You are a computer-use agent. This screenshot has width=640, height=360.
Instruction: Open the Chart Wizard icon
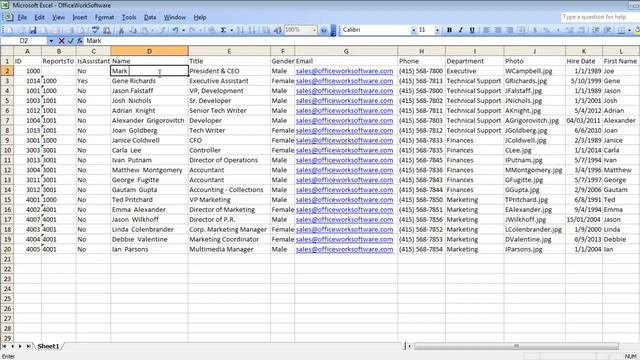[x=266, y=30]
